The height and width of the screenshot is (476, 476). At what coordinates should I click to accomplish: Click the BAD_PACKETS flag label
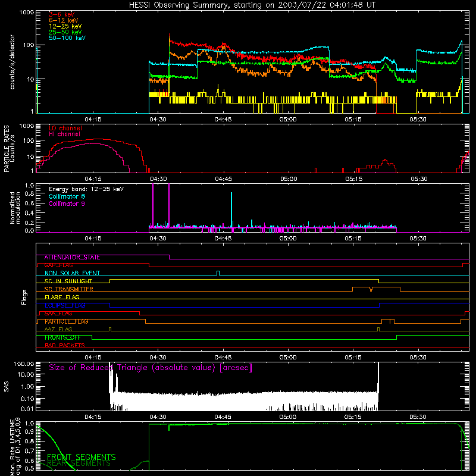click(x=65, y=345)
